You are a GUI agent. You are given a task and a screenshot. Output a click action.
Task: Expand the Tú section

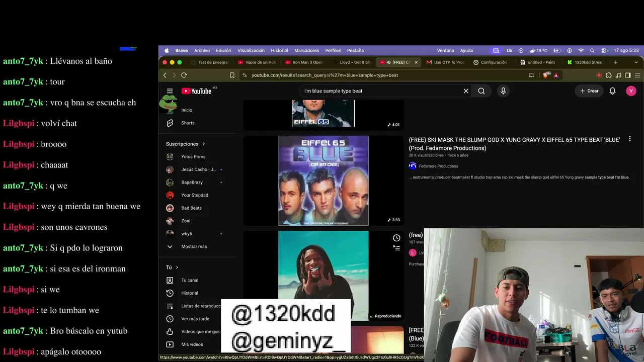click(172, 267)
